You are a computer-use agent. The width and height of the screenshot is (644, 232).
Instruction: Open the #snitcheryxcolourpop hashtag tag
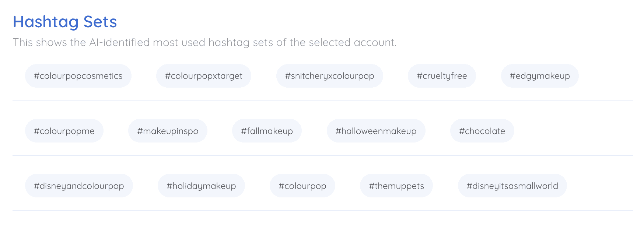(330, 76)
